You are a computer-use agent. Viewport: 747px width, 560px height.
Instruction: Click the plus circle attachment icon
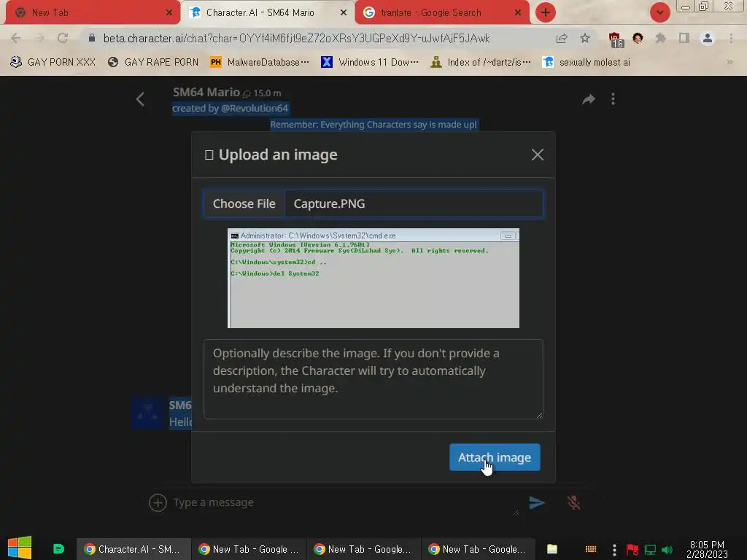158,502
